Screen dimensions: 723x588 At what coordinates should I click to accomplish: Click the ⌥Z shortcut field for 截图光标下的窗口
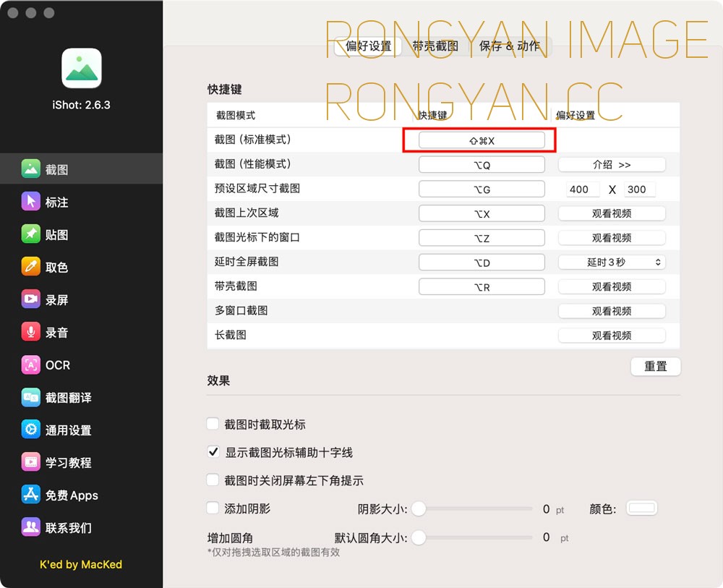(x=482, y=238)
